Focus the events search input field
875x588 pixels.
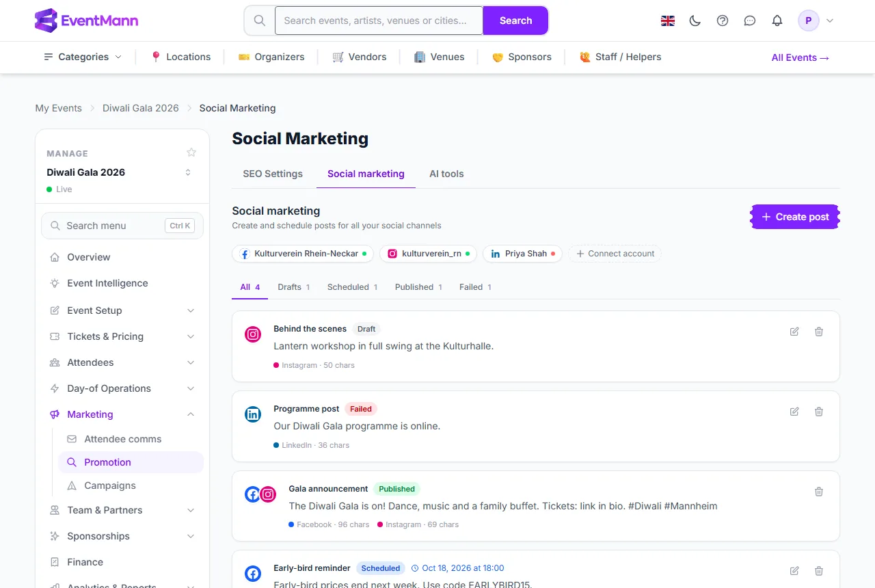(x=379, y=21)
